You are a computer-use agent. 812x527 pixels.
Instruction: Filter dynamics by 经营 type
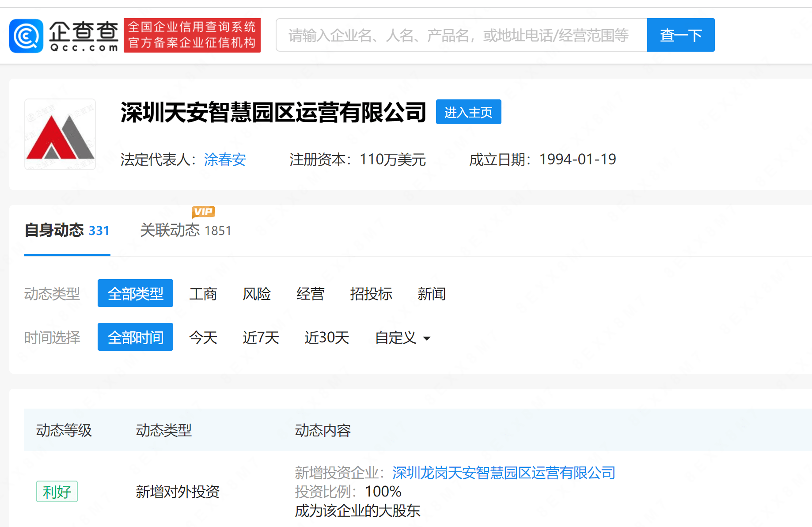click(x=311, y=294)
